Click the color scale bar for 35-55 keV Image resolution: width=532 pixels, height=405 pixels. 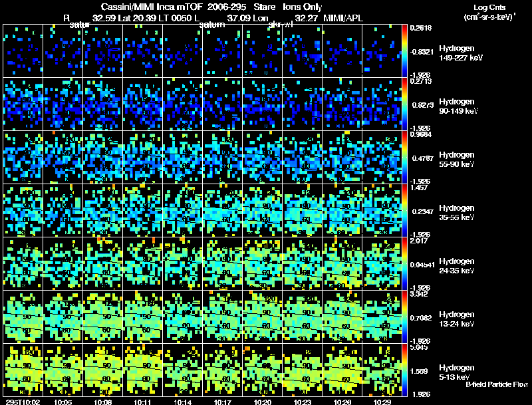404,211
